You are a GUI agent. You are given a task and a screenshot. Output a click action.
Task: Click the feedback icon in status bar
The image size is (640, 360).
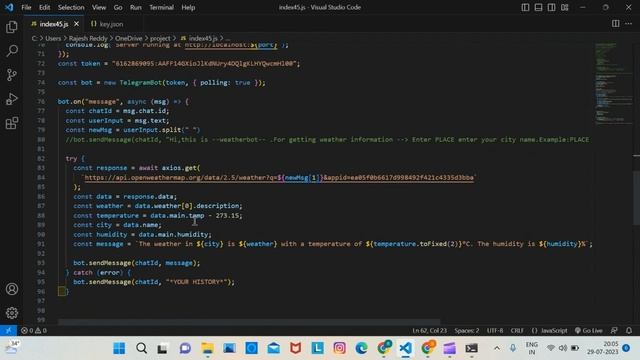(x=614, y=330)
